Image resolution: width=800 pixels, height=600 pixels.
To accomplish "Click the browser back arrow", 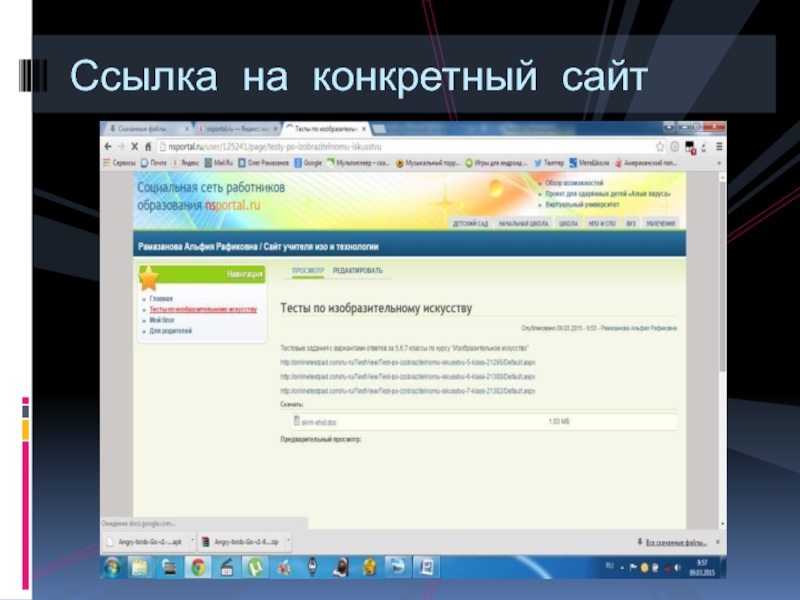I will coord(108,146).
